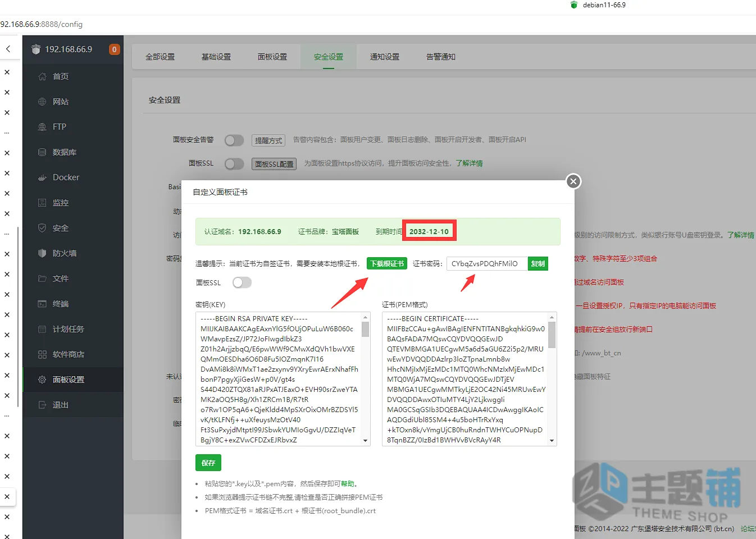Toggle the 面板安全告警 switch
This screenshot has width=756, height=539.
(x=234, y=140)
